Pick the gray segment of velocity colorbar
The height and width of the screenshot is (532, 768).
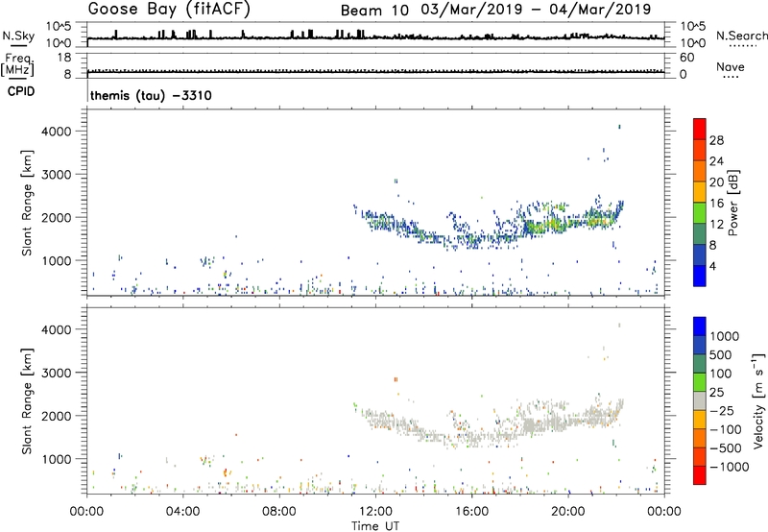700,400
